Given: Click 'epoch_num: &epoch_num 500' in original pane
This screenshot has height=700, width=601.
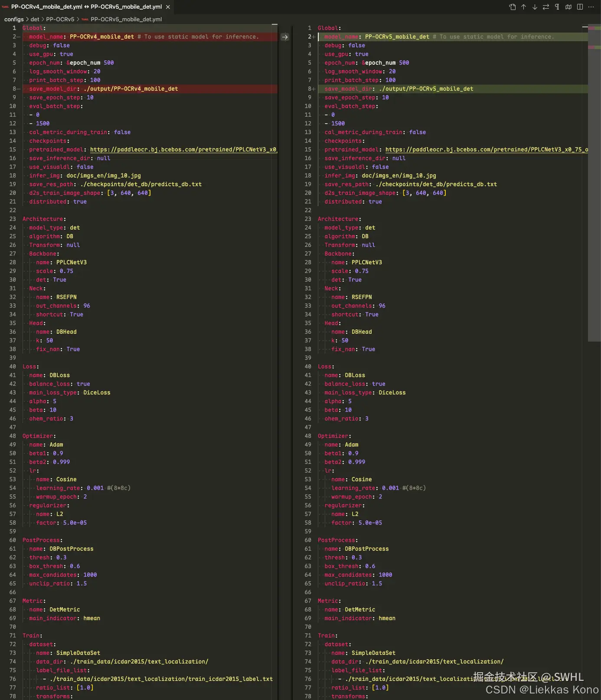Looking at the screenshot, I should tap(72, 63).
